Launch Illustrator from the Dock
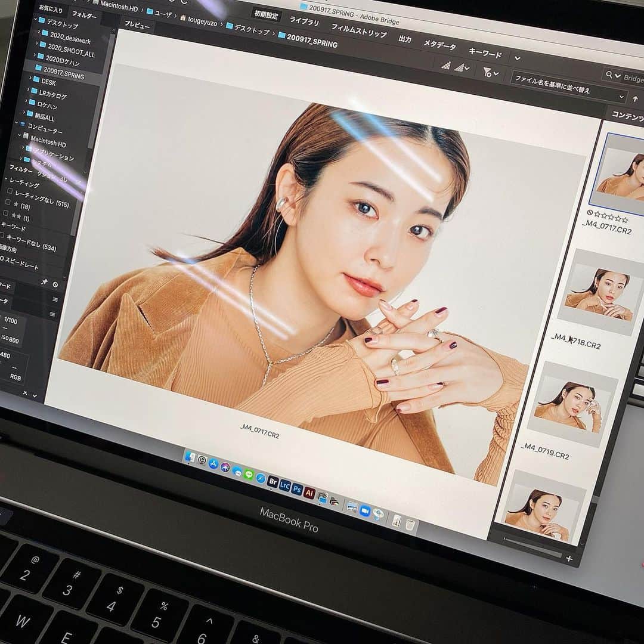 tap(309, 493)
